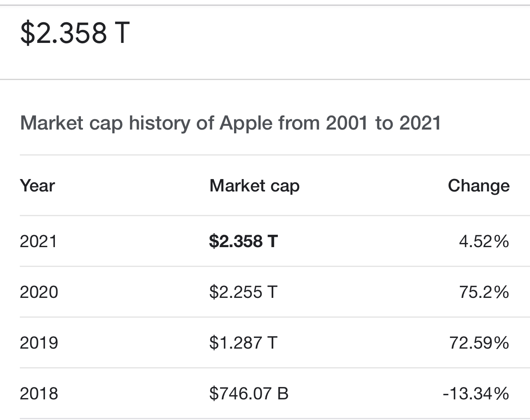Click the $746.07 B market cap value
Image resolution: width=530 pixels, height=420 pixels.
(248, 394)
